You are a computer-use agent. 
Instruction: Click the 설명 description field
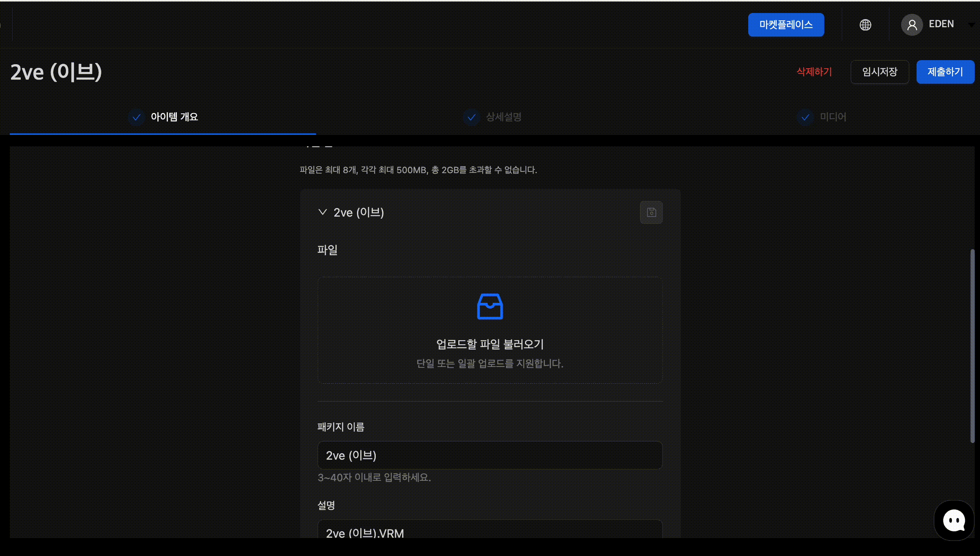[490, 530]
